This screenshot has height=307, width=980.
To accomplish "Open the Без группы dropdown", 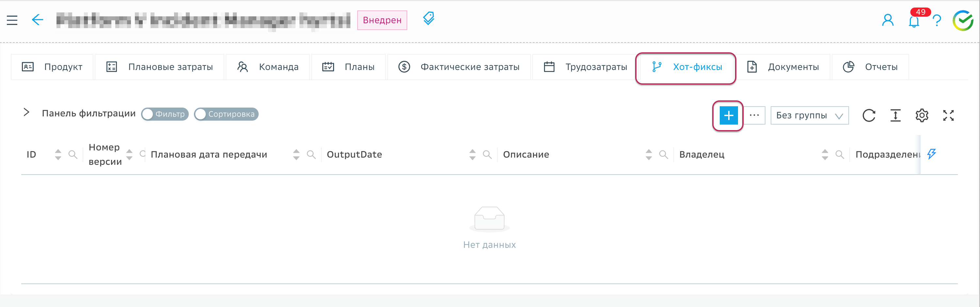I will (809, 115).
